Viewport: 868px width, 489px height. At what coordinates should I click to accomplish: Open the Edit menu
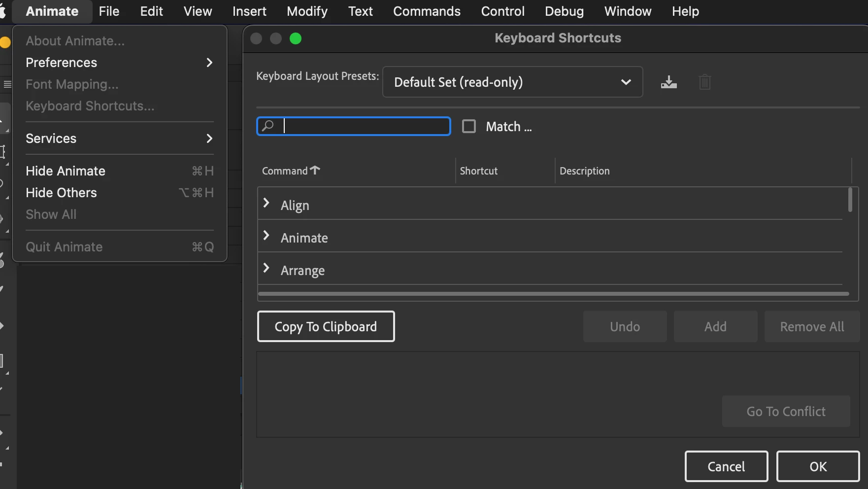(x=151, y=11)
